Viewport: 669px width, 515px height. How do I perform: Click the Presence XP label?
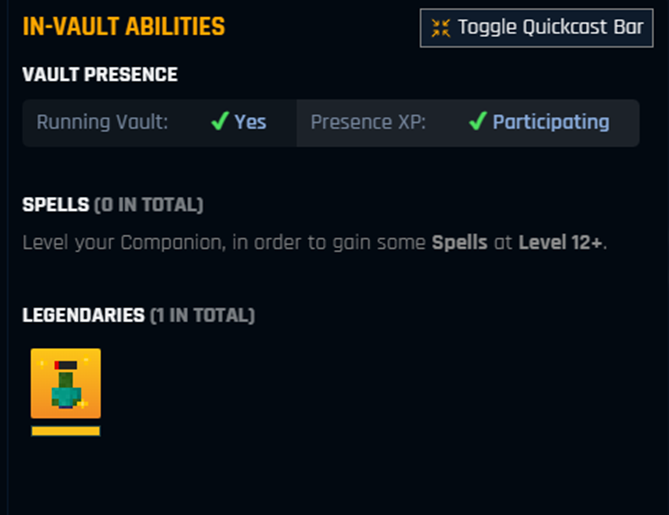click(x=368, y=122)
